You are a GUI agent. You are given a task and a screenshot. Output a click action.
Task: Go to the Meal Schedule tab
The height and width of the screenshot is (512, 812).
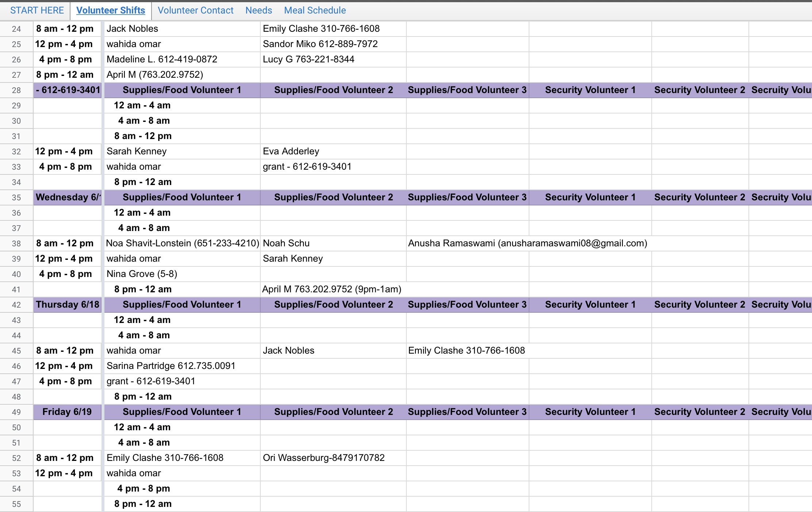coord(315,10)
